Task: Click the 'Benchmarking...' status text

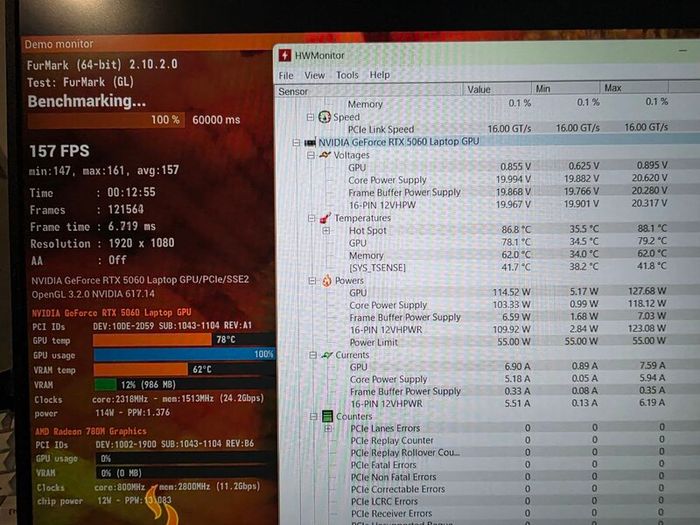Action: (x=87, y=101)
